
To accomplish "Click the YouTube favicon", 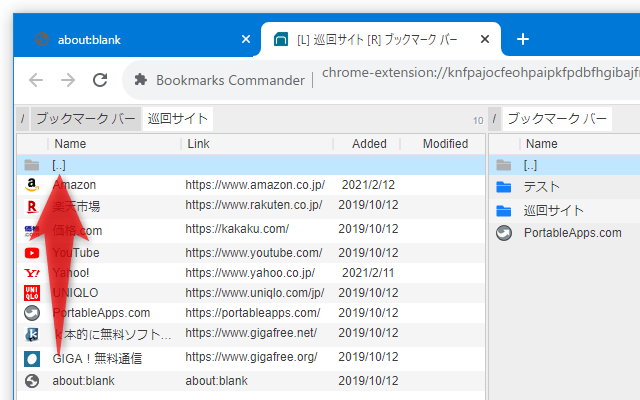I will click(32, 253).
